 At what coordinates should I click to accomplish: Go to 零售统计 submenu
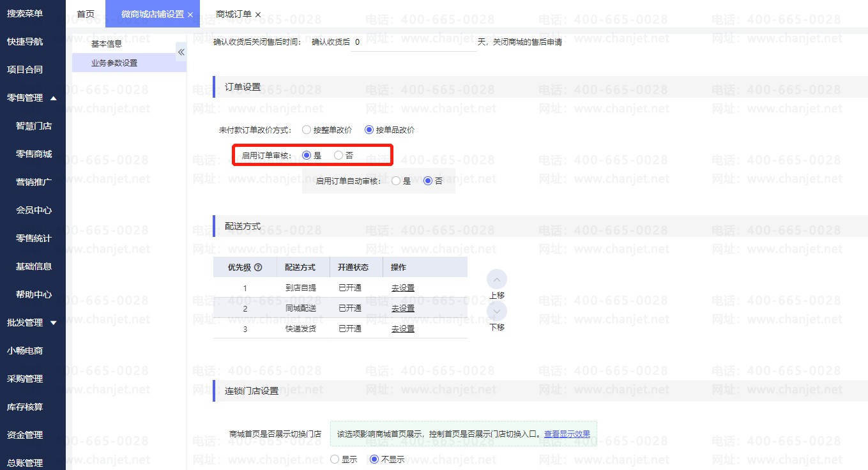(x=33, y=238)
